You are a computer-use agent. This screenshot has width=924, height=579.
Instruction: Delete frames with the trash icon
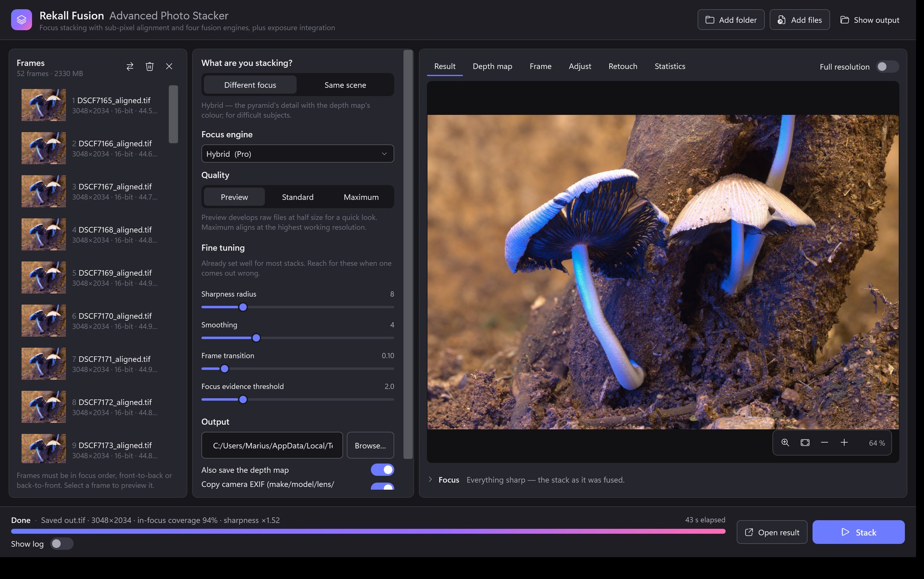150,67
